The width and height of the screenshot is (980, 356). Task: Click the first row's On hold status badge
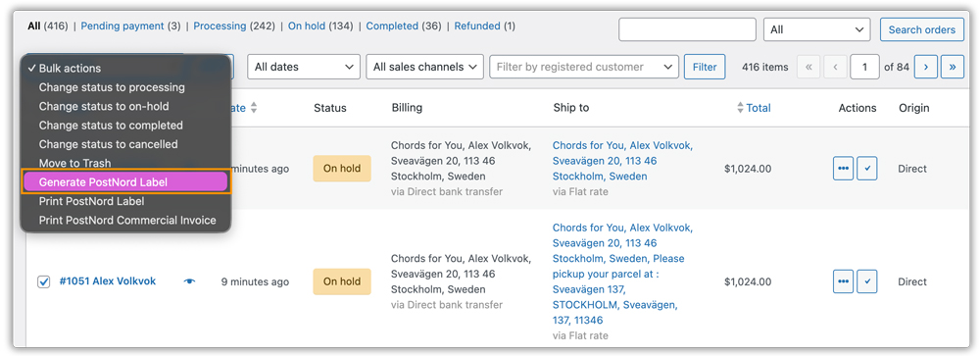coord(342,169)
